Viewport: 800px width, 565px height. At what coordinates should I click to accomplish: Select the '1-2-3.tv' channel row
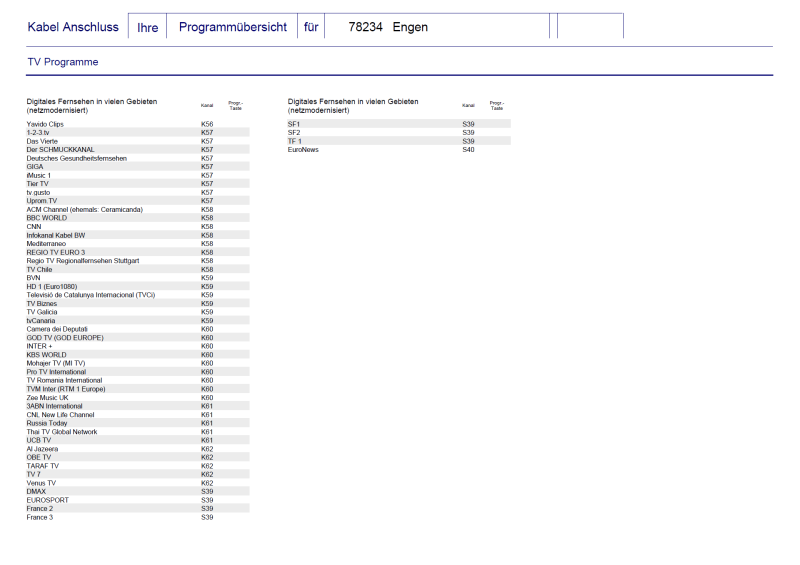coord(138,133)
